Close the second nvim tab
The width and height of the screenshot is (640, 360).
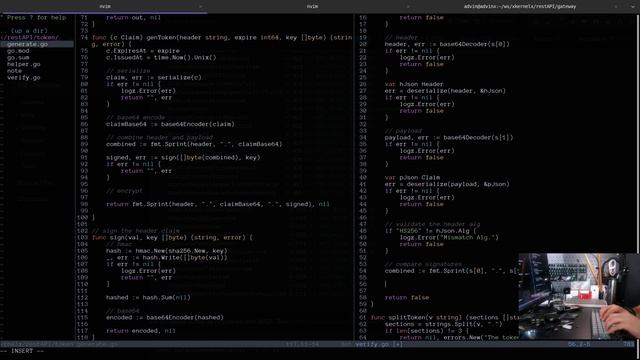408,7
